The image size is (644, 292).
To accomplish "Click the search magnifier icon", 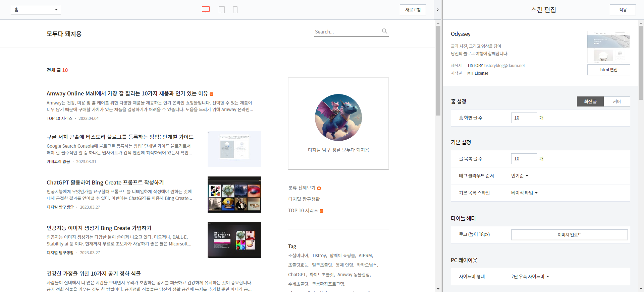I will (x=385, y=31).
